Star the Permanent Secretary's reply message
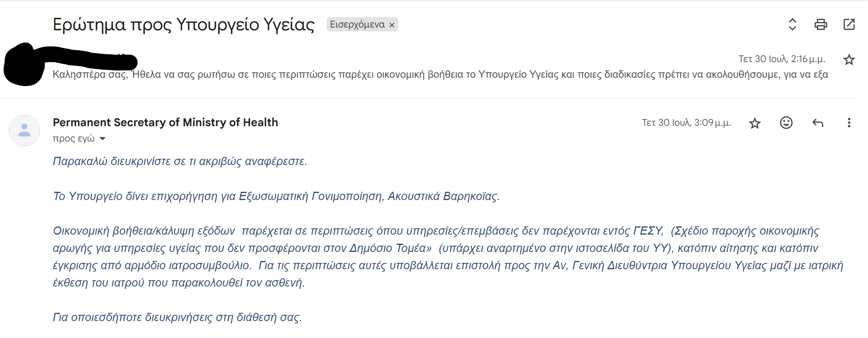The image size is (868, 338). [x=755, y=123]
